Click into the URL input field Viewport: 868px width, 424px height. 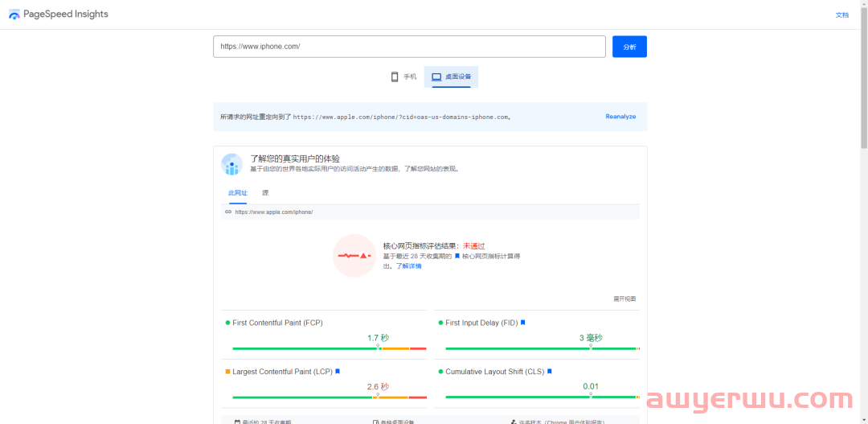[409, 47]
